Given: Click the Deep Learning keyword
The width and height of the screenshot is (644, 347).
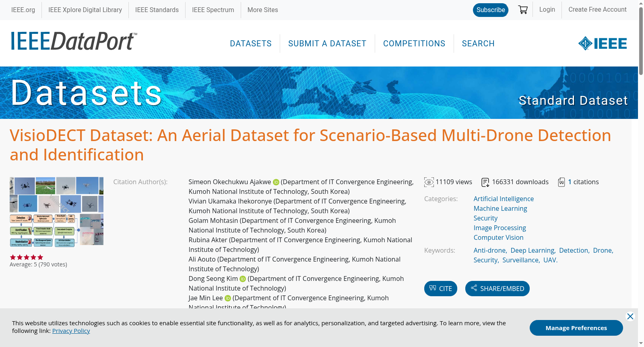Looking at the screenshot, I should [533, 250].
